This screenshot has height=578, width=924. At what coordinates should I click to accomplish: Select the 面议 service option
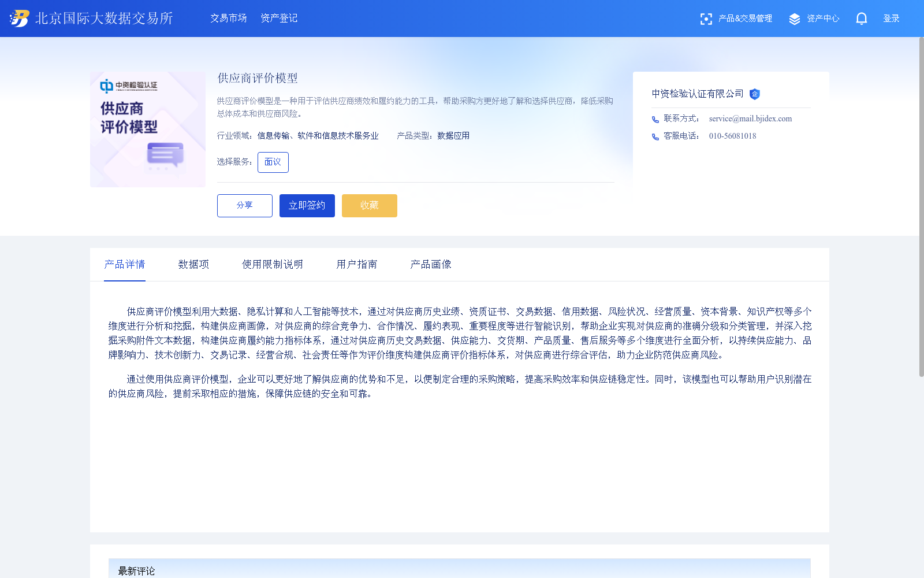tap(273, 162)
